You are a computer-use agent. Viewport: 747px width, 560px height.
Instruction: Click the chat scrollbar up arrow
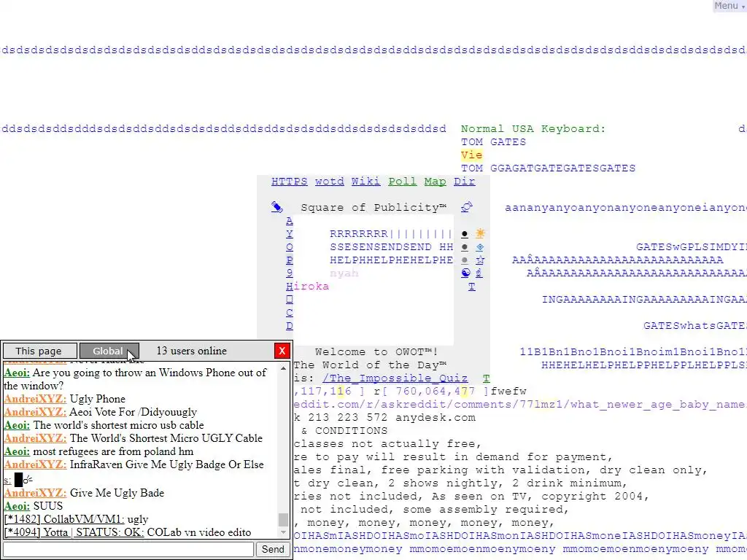tap(284, 368)
